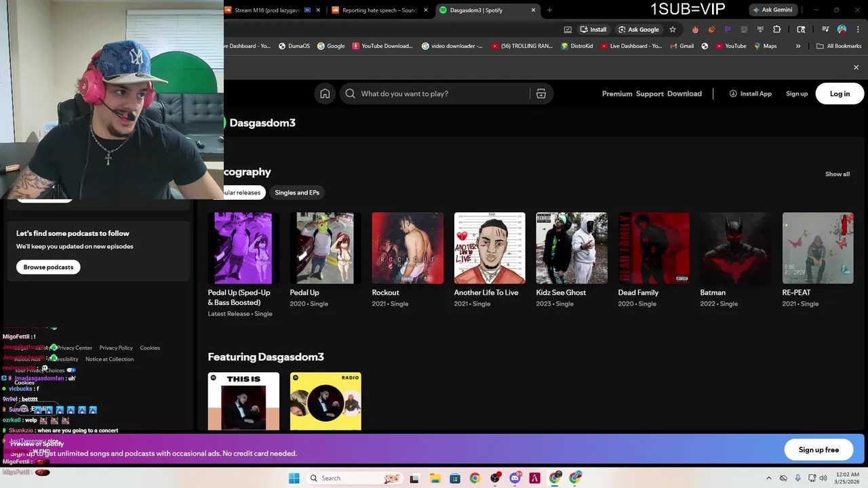Click the purple P extension icon

tap(728, 29)
